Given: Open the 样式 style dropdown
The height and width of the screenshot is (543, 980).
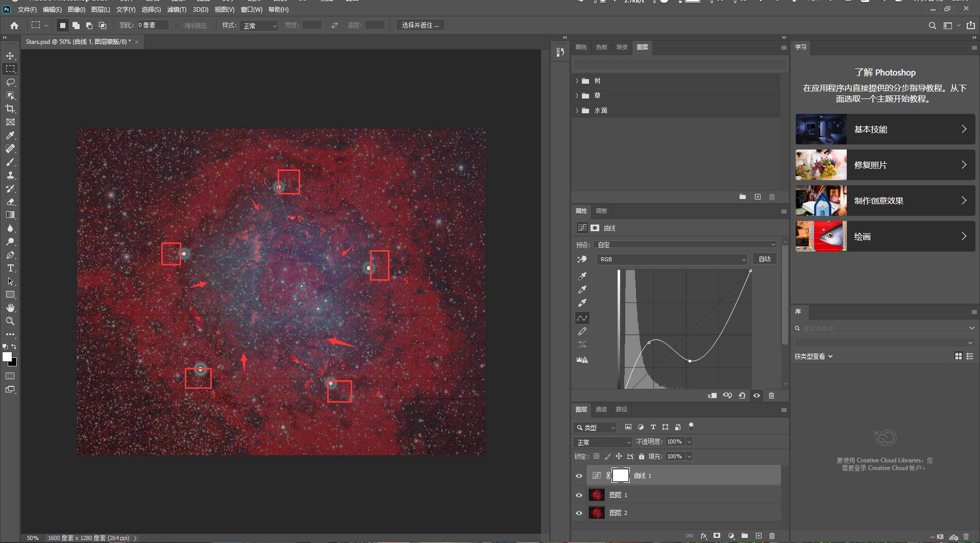Looking at the screenshot, I should point(259,26).
